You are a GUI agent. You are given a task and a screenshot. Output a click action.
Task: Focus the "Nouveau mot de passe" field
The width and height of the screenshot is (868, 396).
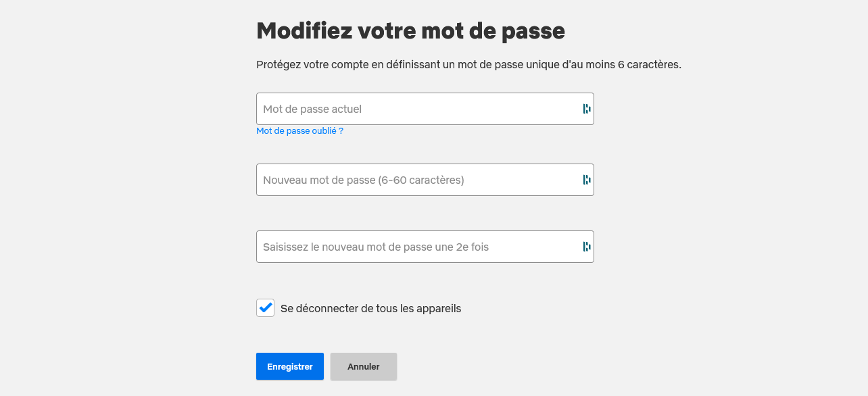coord(406,179)
